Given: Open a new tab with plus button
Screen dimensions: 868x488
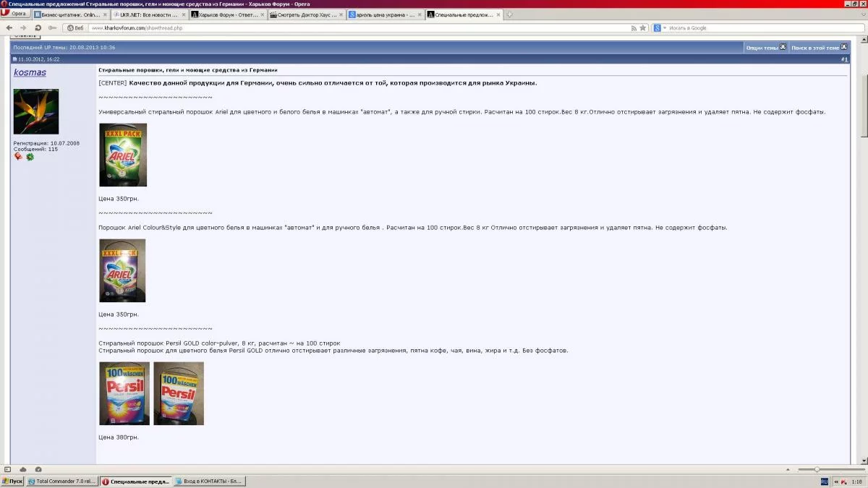Looking at the screenshot, I should pos(510,14).
